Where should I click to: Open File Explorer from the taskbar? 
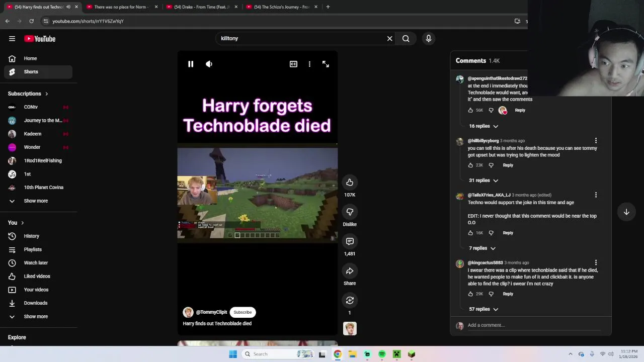coord(352,354)
